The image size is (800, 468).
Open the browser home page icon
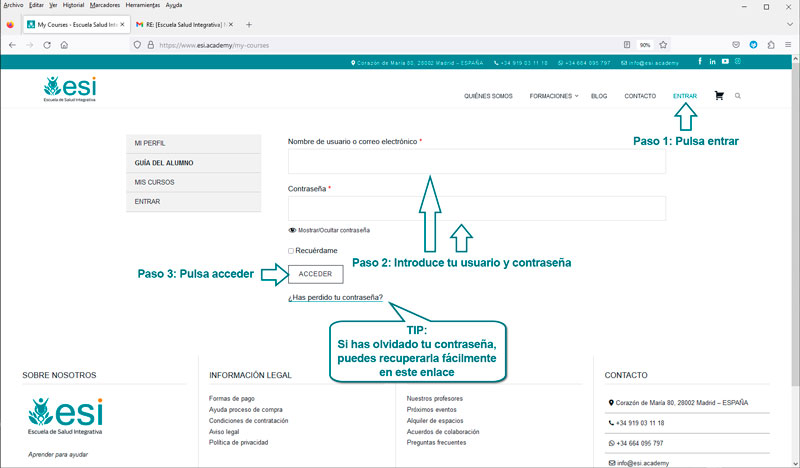[64, 45]
